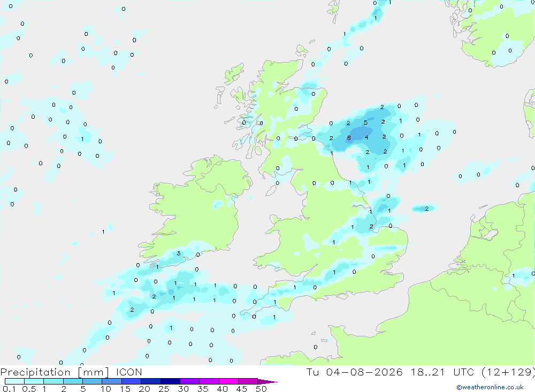Click the '35' legend scale label
Screen dimensions: 535x392
[x=203, y=389]
